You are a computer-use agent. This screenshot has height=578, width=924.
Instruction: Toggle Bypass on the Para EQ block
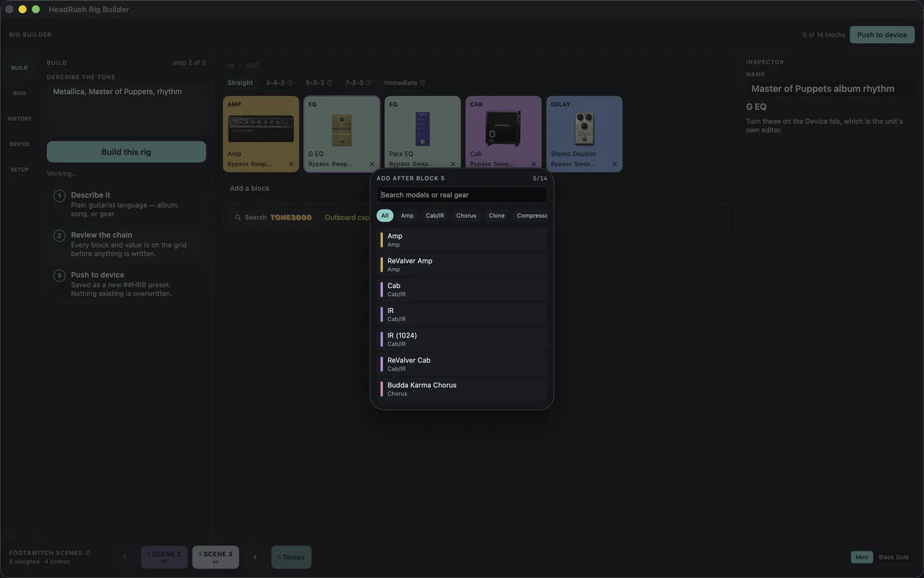click(399, 164)
